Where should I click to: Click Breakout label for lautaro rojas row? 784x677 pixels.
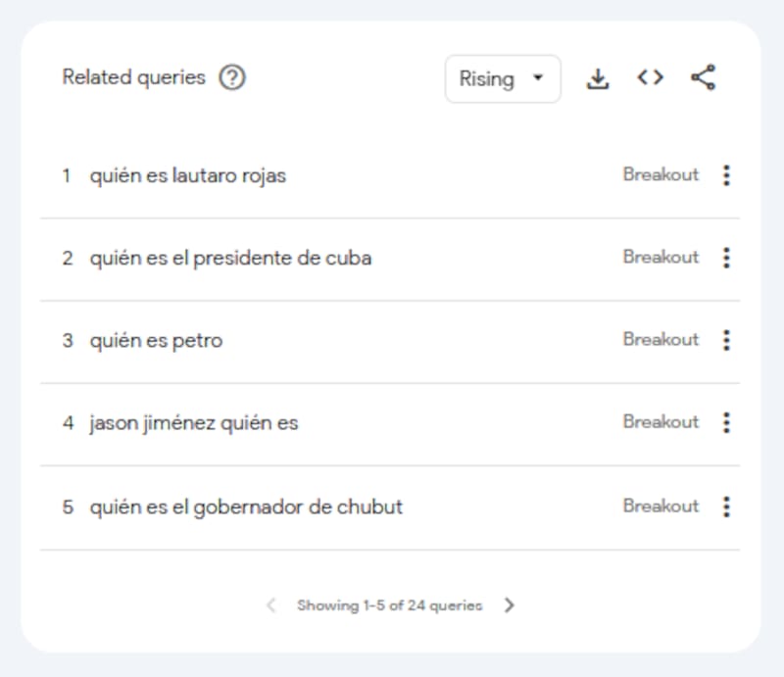(661, 175)
